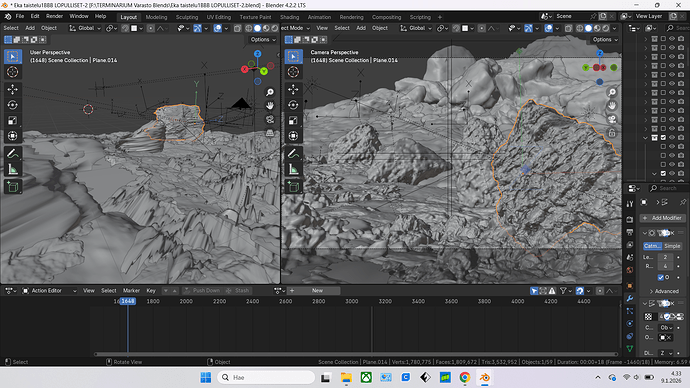Expand the Advanced section in modifier panel

(x=664, y=291)
